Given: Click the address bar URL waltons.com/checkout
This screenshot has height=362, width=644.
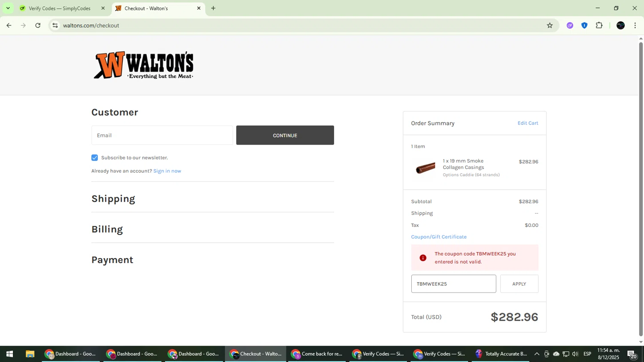Looking at the screenshot, I should point(91,25).
